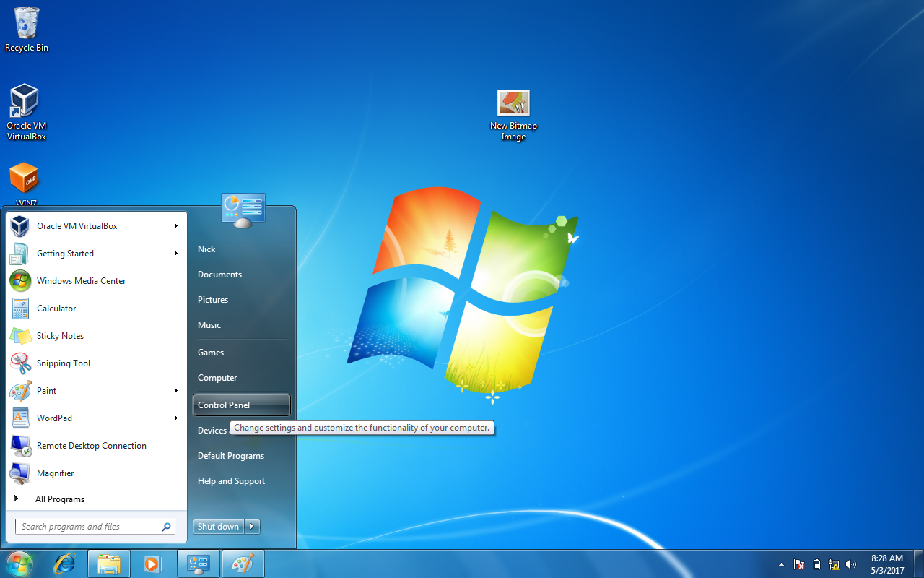Switch to Paint taskbar button
The image size is (924, 578).
click(243, 564)
